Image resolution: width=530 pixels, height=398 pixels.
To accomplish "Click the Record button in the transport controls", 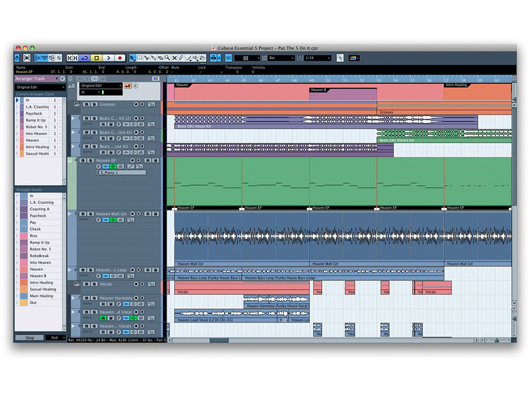I will 119,58.
